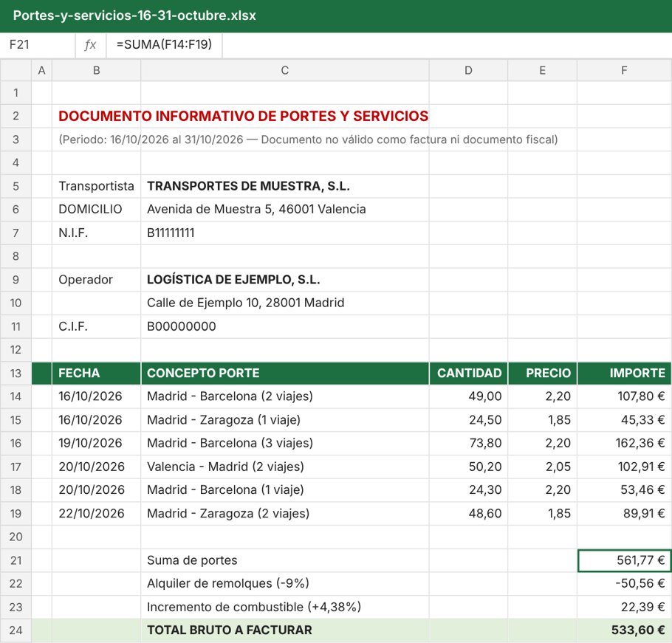This screenshot has height=643, width=672.
Task: Click price cell '2,05'
Action: [x=543, y=467]
